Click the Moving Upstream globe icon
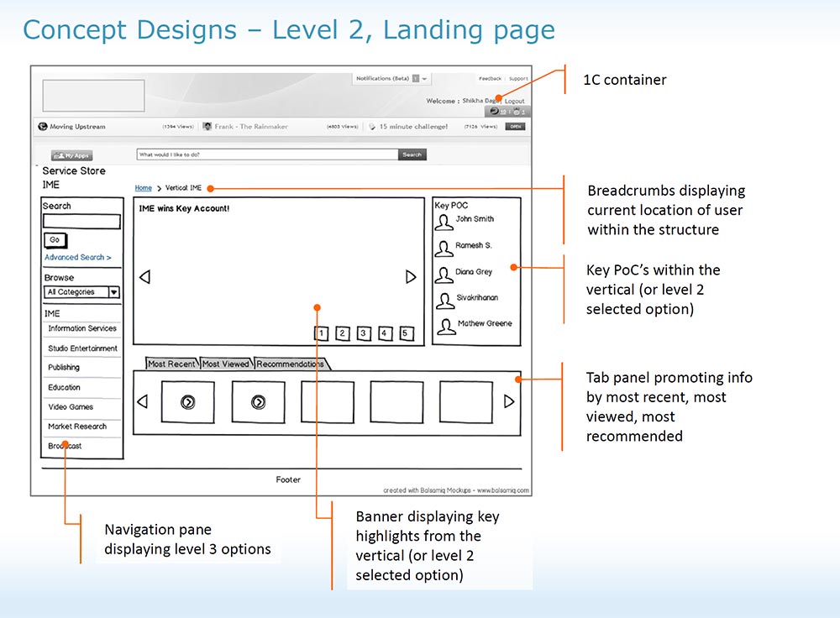The height and width of the screenshot is (618, 840). (x=43, y=125)
